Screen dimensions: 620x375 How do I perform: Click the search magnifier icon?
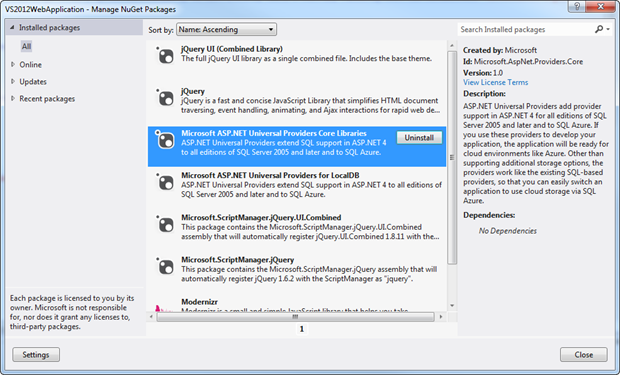599,29
